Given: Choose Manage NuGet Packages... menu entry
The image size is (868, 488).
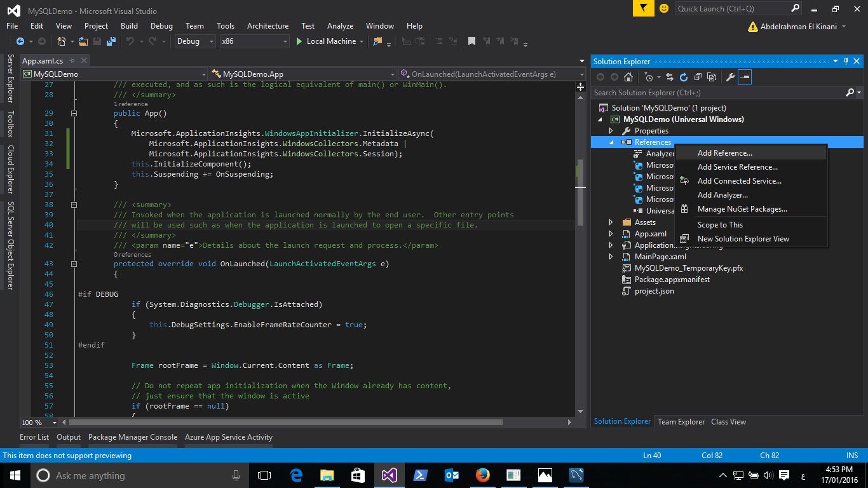Looking at the screenshot, I should pos(742,209).
